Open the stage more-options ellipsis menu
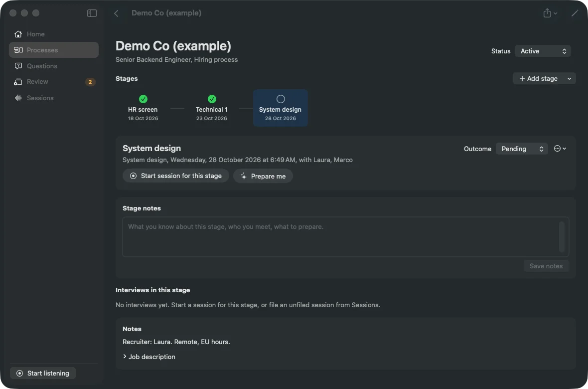Image resolution: width=588 pixels, height=389 pixels. click(x=560, y=149)
